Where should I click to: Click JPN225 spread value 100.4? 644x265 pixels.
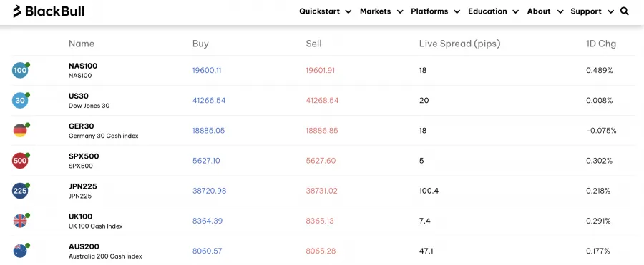(429, 191)
